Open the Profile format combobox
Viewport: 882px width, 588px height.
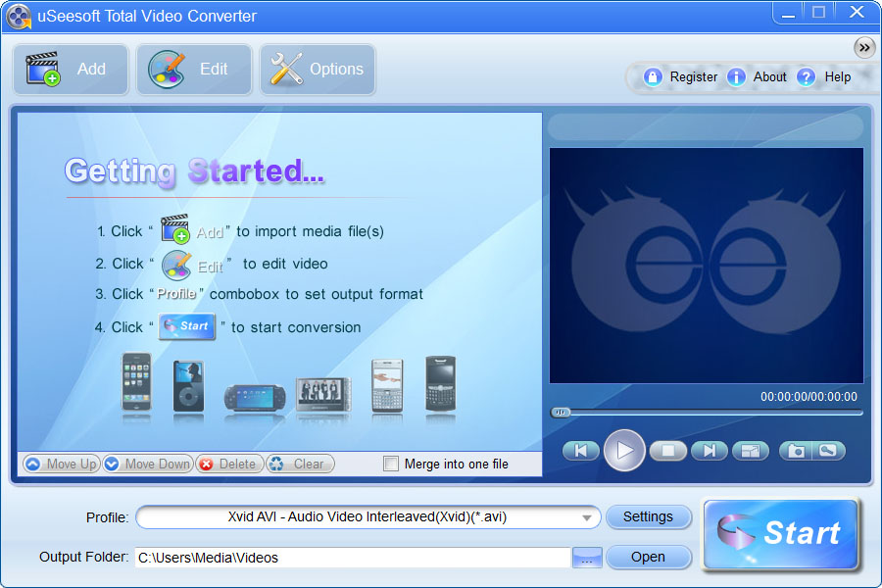click(x=367, y=517)
